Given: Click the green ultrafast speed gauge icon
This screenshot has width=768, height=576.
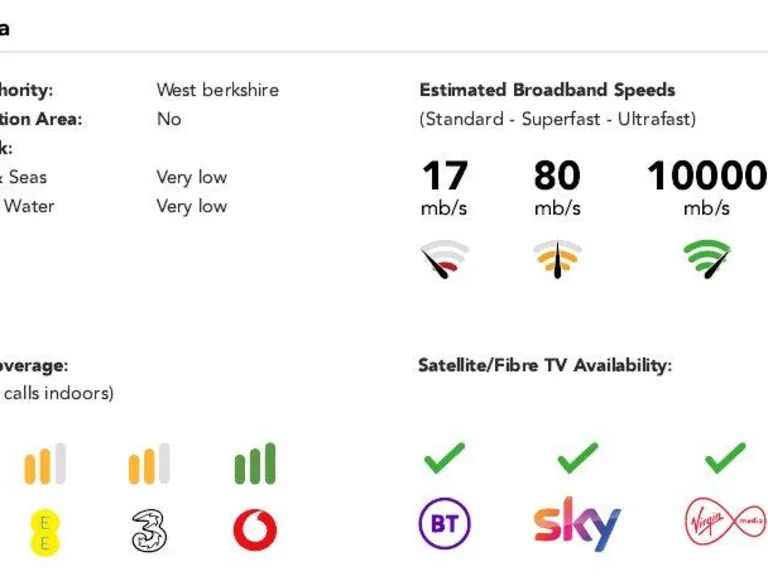Looking at the screenshot, I should click(x=707, y=259).
